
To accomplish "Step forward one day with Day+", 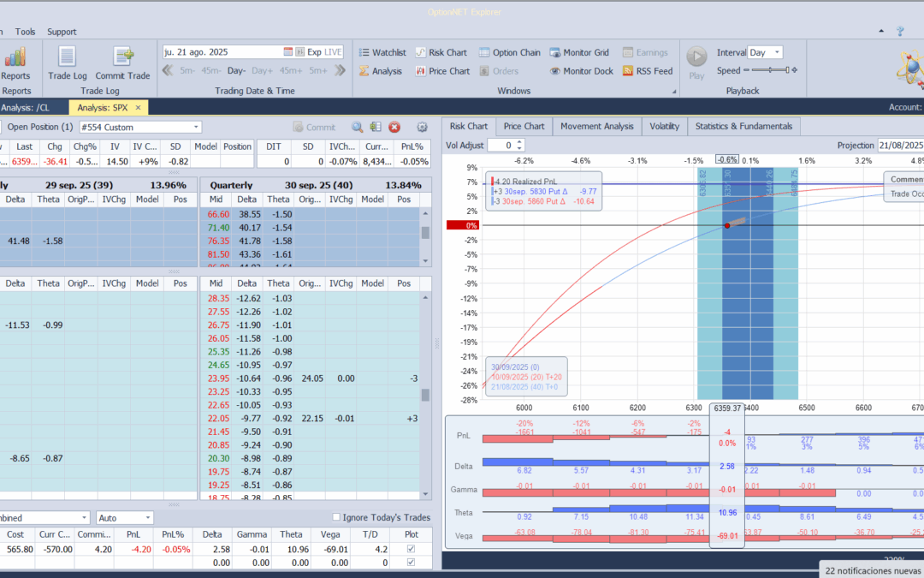I will pos(263,71).
